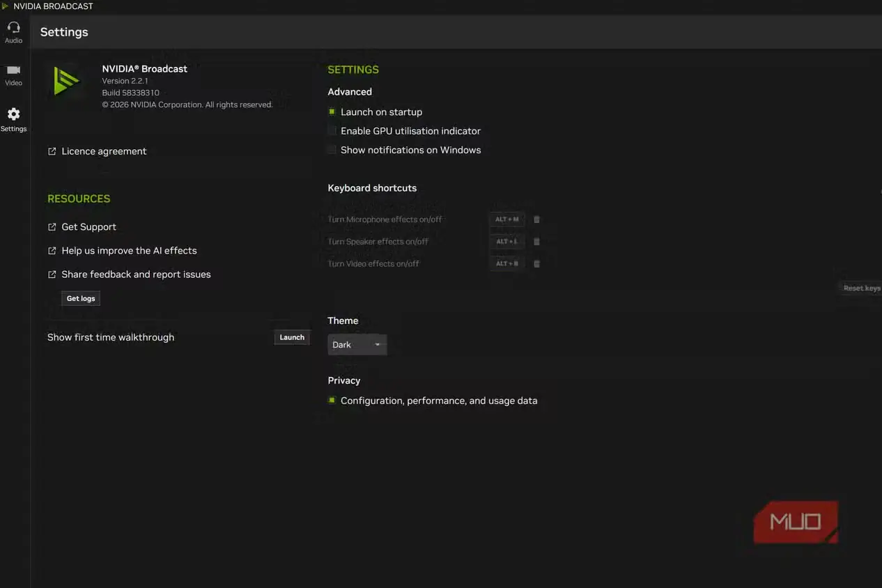Click the Show first time walkthrough text
Image resolution: width=882 pixels, height=588 pixels.
pyautogui.click(x=111, y=337)
